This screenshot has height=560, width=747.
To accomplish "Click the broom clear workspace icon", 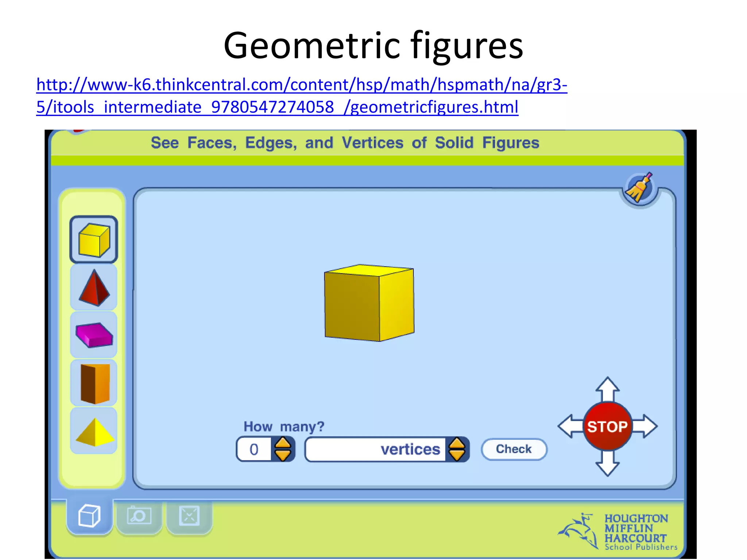I will [x=640, y=188].
